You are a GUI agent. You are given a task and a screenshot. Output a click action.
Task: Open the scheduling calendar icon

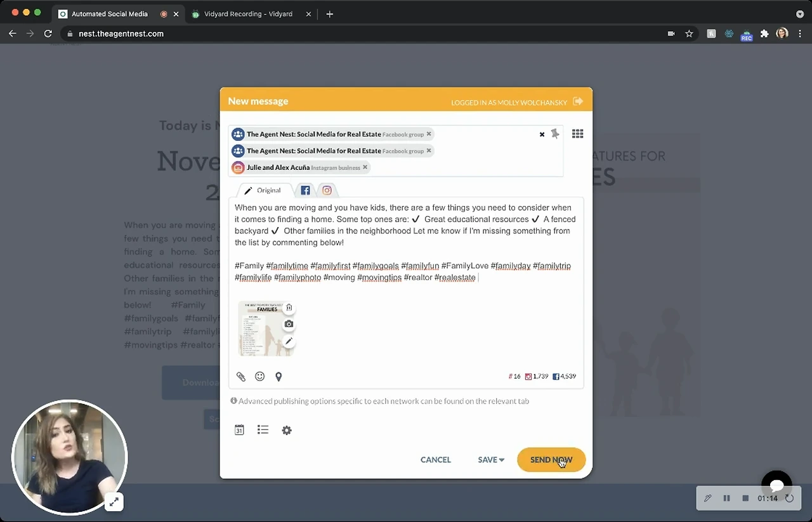tap(239, 430)
